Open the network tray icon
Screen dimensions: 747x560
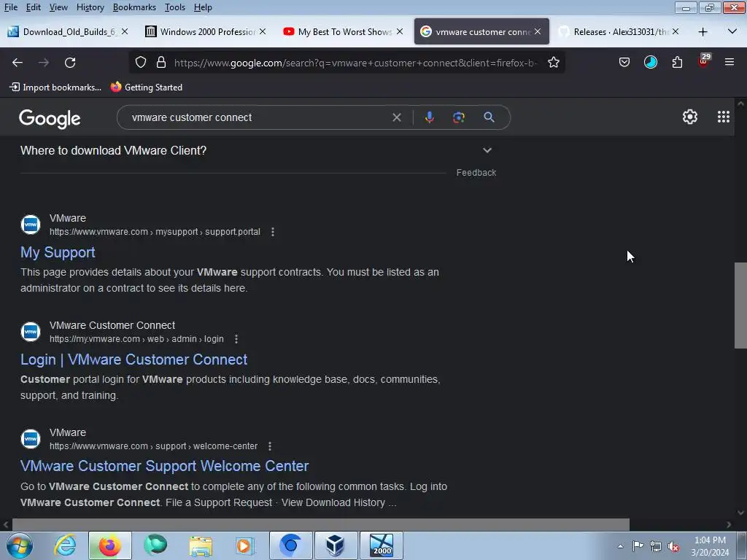pyautogui.click(x=656, y=546)
